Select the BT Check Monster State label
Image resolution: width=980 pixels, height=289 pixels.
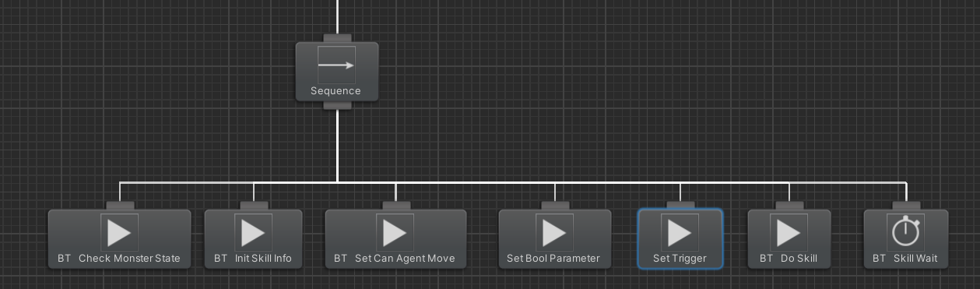pos(119,259)
